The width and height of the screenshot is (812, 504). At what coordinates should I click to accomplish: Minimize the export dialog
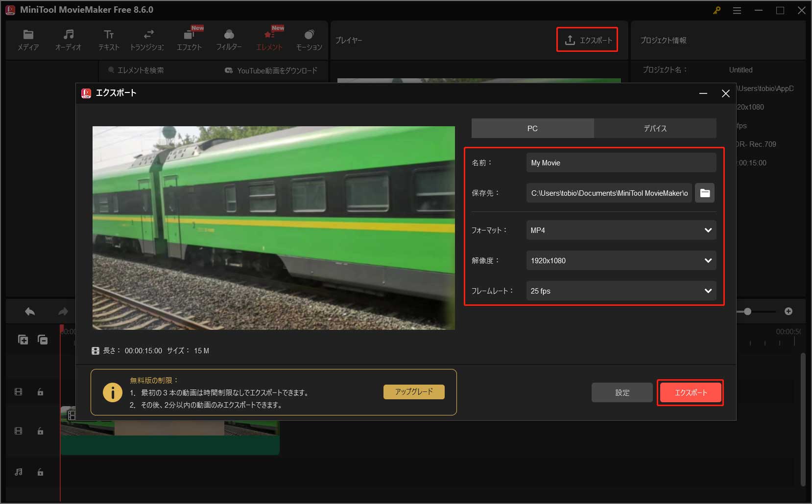(x=703, y=93)
